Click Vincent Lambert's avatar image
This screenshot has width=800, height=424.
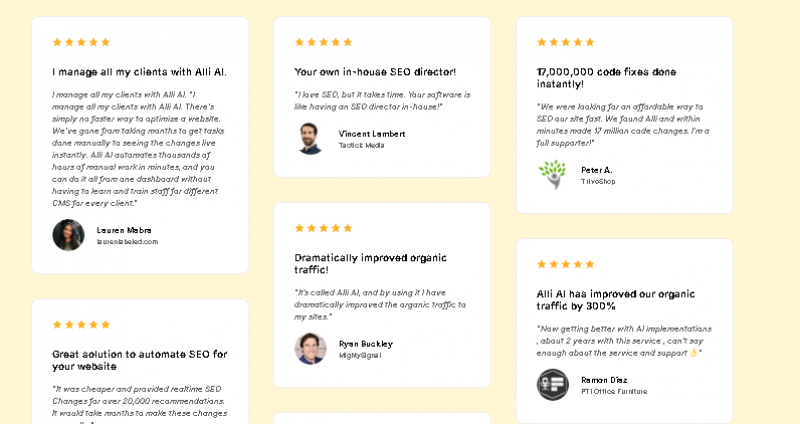pos(310,138)
